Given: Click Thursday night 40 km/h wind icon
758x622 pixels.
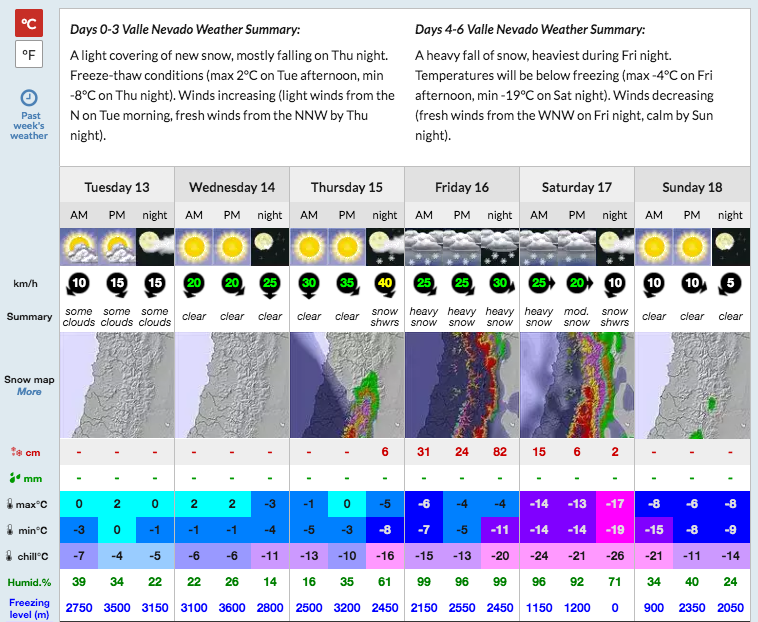Looking at the screenshot, I should point(385,285).
